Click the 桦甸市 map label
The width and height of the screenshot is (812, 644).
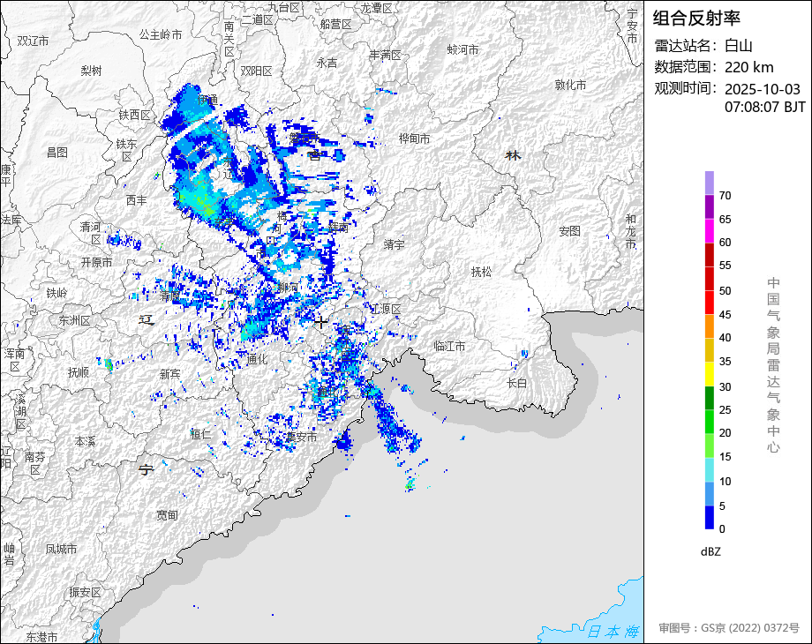(x=414, y=139)
